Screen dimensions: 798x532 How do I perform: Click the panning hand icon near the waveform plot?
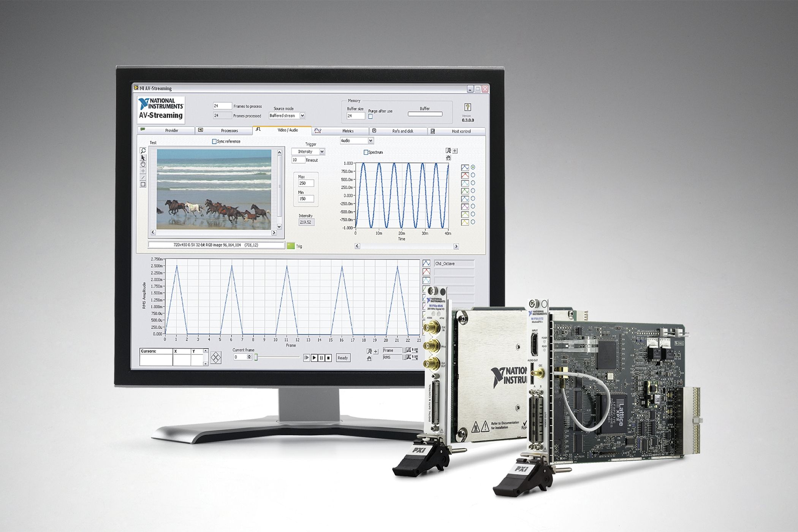coord(449,158)
